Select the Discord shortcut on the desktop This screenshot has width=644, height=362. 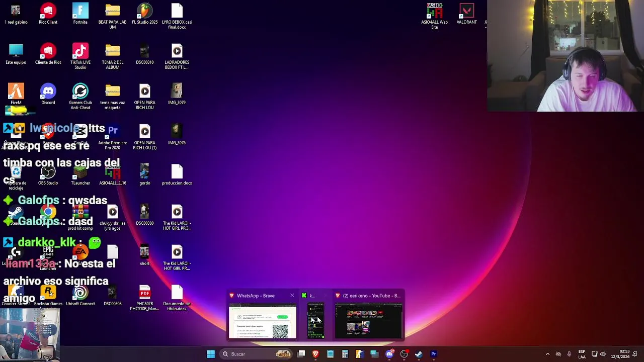[x=48, y=95]
